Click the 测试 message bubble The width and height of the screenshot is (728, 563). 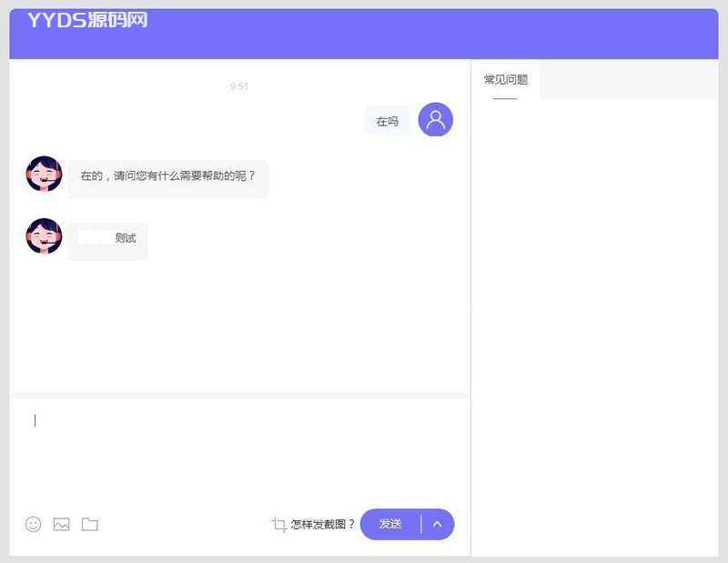pyautogui.click(x=108, y=239)
